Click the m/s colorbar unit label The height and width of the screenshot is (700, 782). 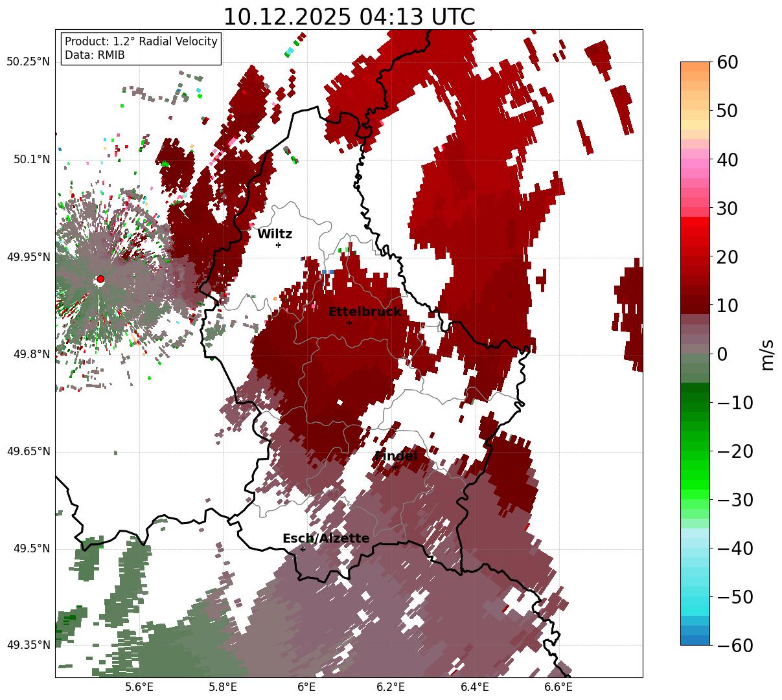768,354
